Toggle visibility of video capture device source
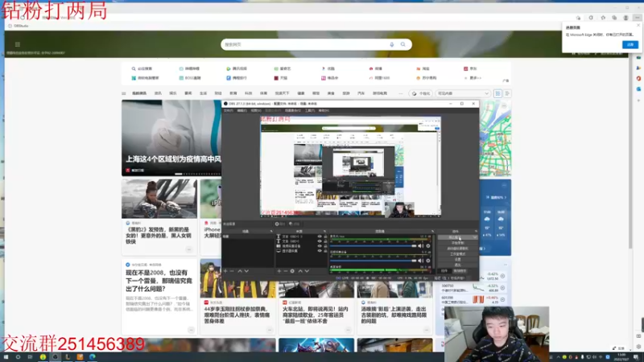The width and height of the screenshot is (644, 362). 320,246
